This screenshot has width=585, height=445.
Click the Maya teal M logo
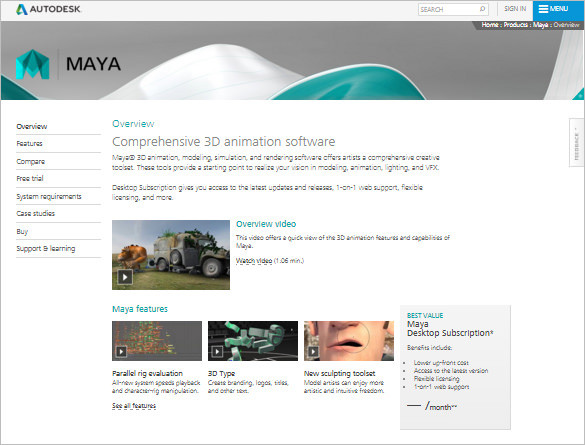coord(32,64)
